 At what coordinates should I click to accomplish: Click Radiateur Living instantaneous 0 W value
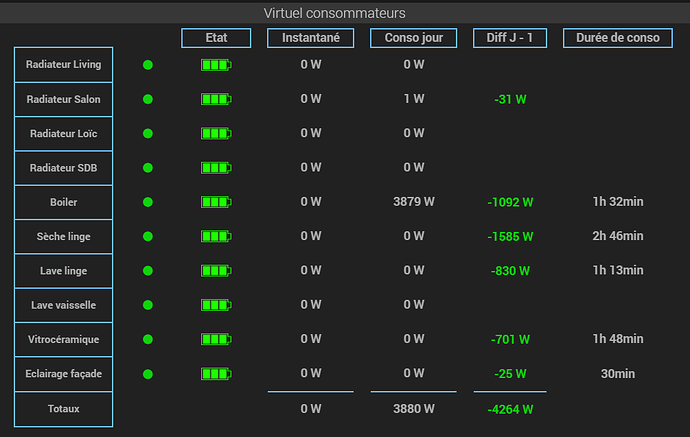[x=311, y=65]
